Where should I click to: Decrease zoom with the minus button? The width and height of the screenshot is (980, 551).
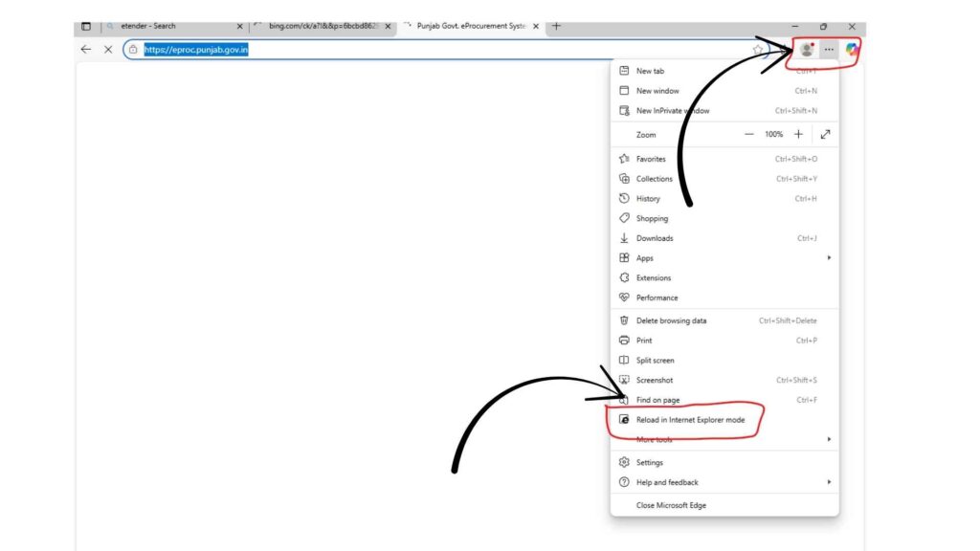click(x=748, y=134)
